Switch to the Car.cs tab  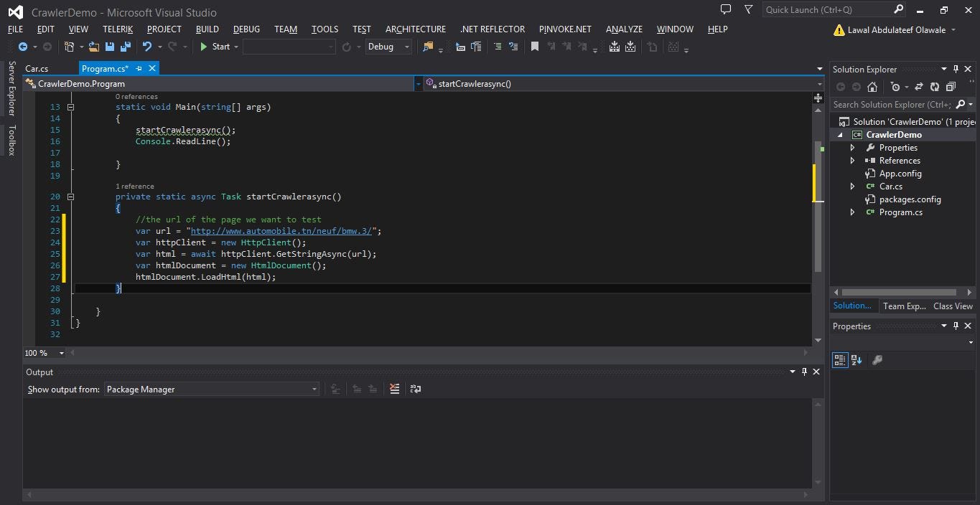[37, 69]
